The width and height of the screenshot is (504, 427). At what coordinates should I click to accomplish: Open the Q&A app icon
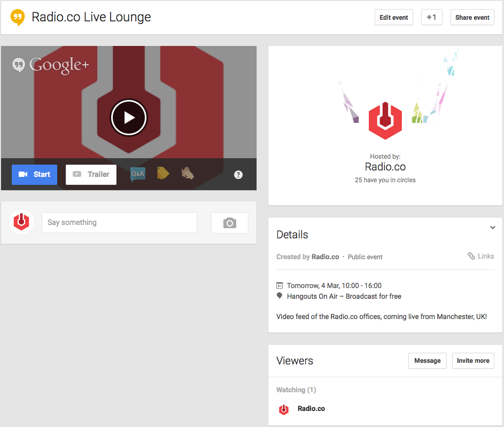138,174
